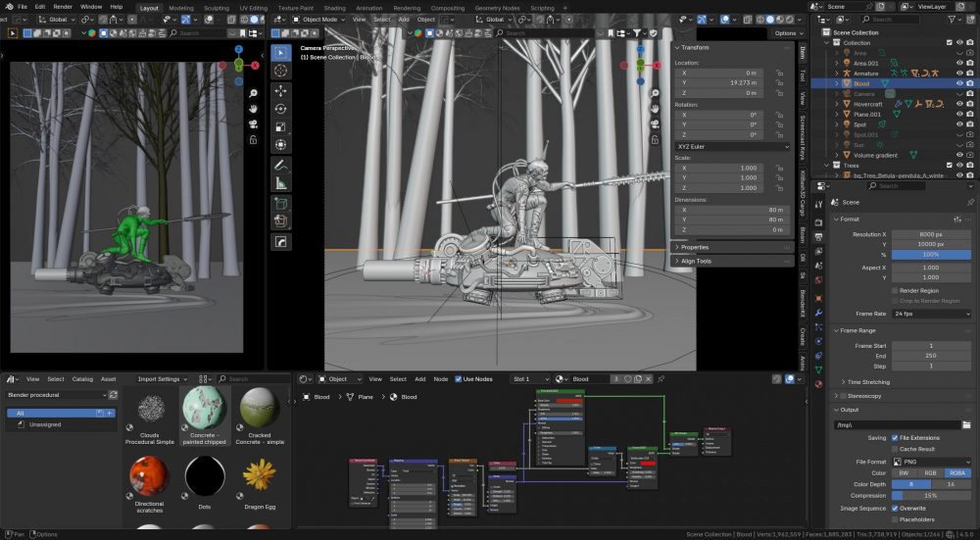Image resolution: width=980 pixels, height=540 pixels.
Task: Switch to the Modeling workspace tab
Action: [181, 8]
